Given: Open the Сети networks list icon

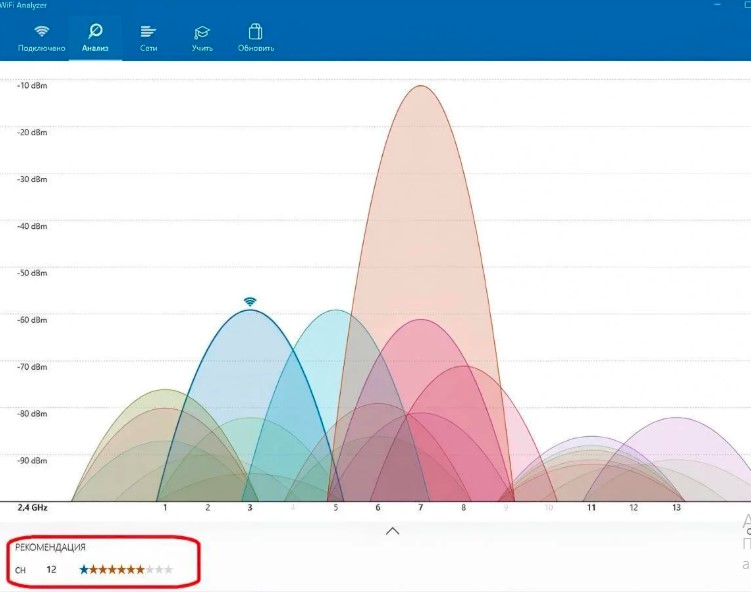Looking at the screenshot, I should pos(148,32).
